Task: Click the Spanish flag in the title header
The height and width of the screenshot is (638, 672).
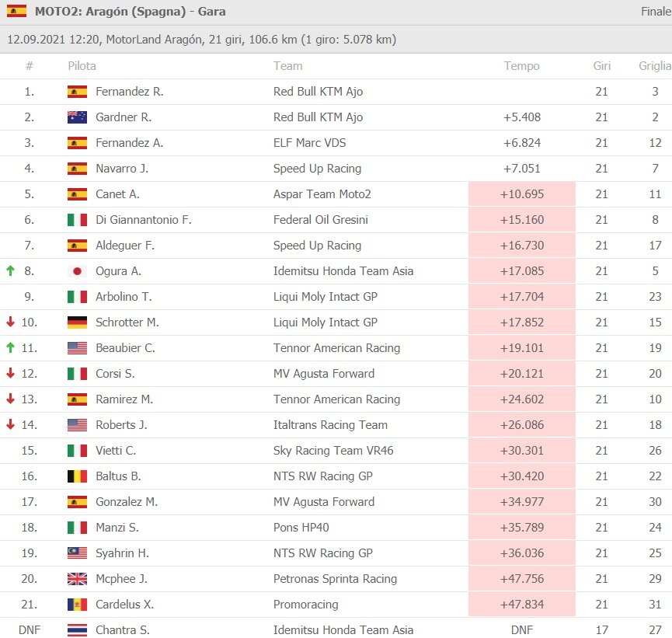Action: pos(16,12)
